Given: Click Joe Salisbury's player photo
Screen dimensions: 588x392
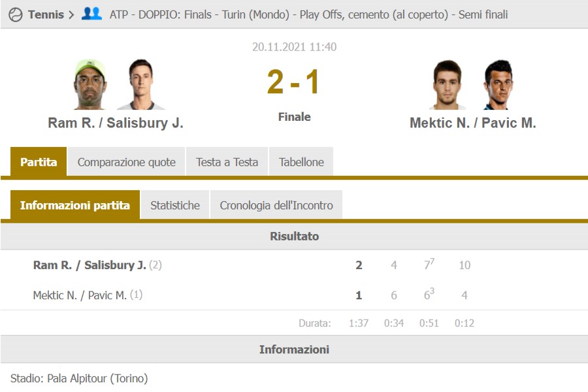Looking at the screenshot, I should tap(140, 84).
